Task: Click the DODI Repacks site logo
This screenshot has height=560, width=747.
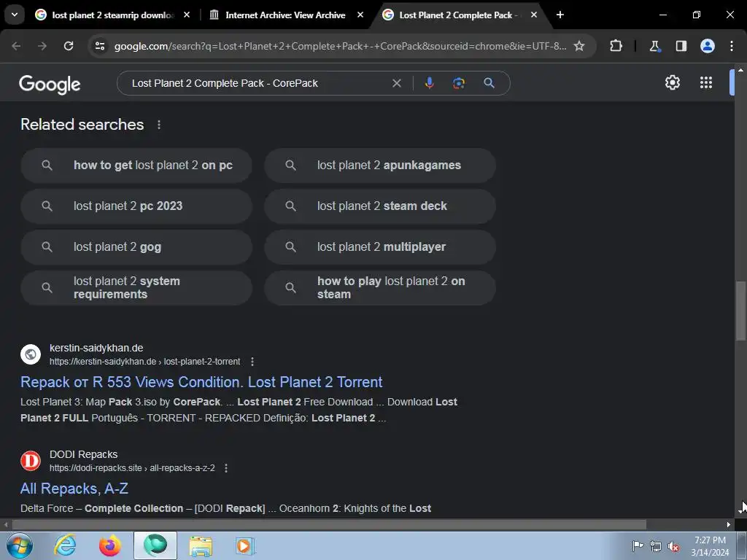Action: [x=31, y=461]
